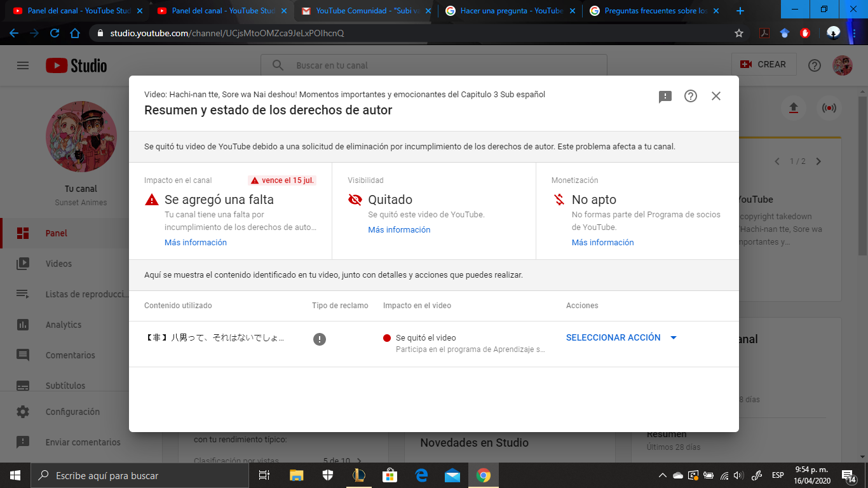
Task: Open the hamburger menu in YouTube Studio
Action: point(23,65)
